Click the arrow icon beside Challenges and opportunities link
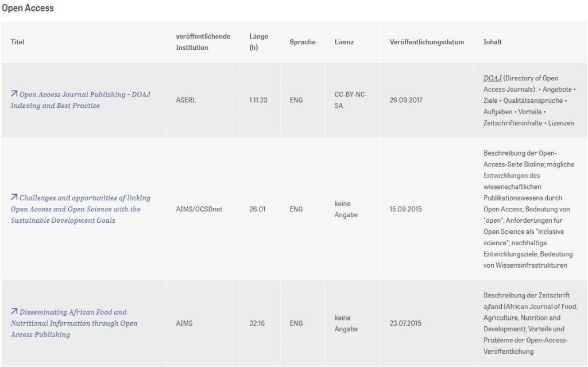 point(14,198)
